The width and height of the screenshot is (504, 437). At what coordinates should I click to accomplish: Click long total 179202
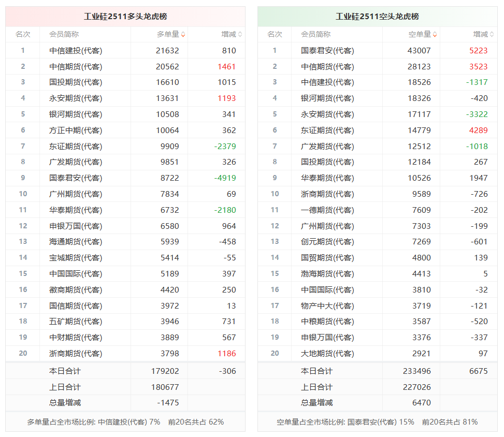click(x=165, y=371)
